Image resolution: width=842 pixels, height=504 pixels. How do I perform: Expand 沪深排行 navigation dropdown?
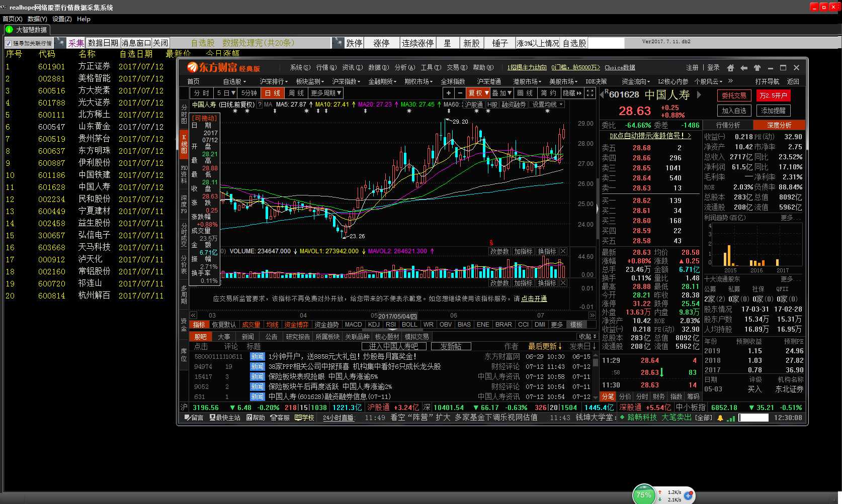click(x=274, y=81)
